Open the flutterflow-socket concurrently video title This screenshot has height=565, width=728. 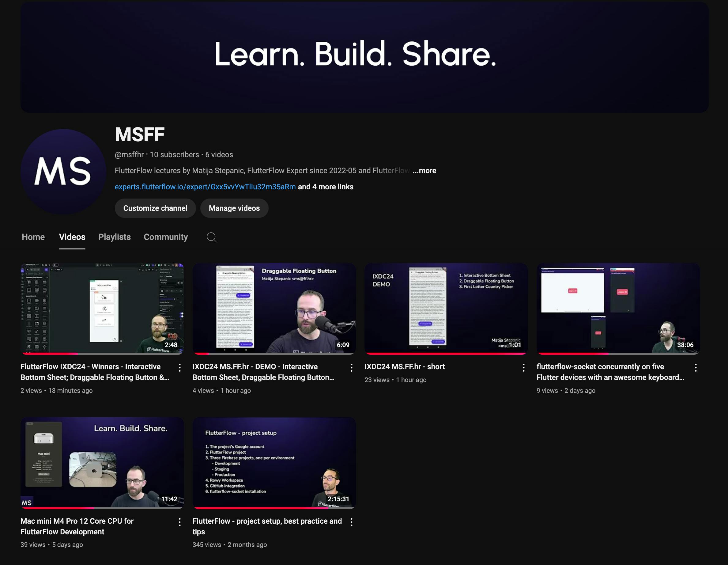click(610, 372)
